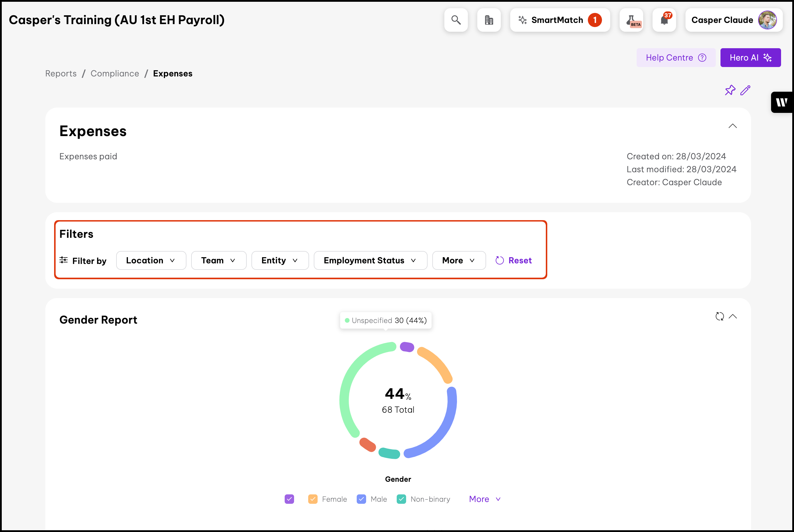Pin this Expenses report

(730, 90)
